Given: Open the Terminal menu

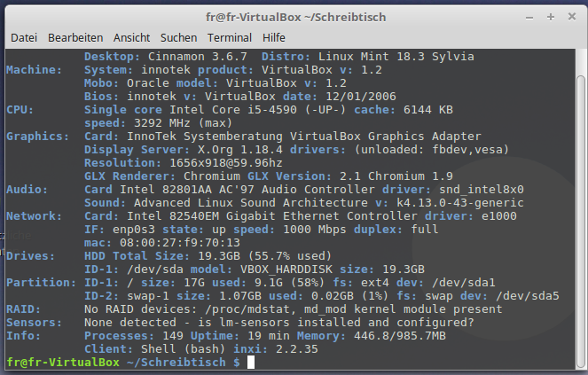Looking at the screenshot, I should coord(230,38).
